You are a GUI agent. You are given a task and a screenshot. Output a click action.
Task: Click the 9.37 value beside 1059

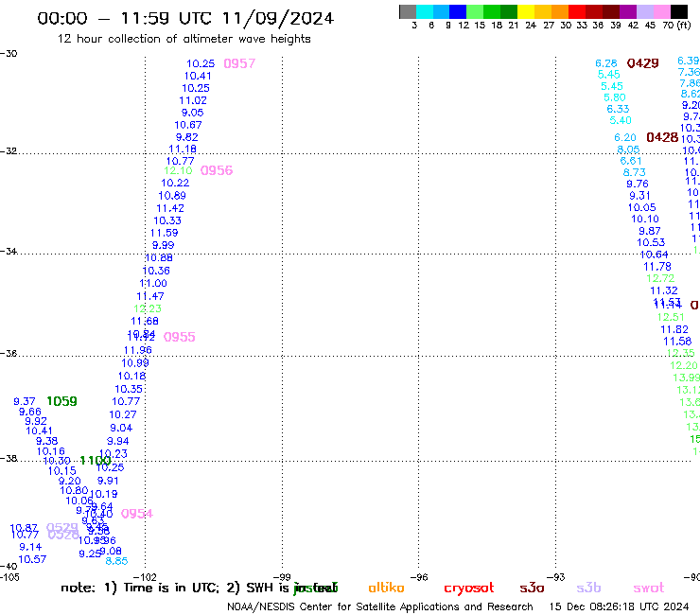coord(24,401)
